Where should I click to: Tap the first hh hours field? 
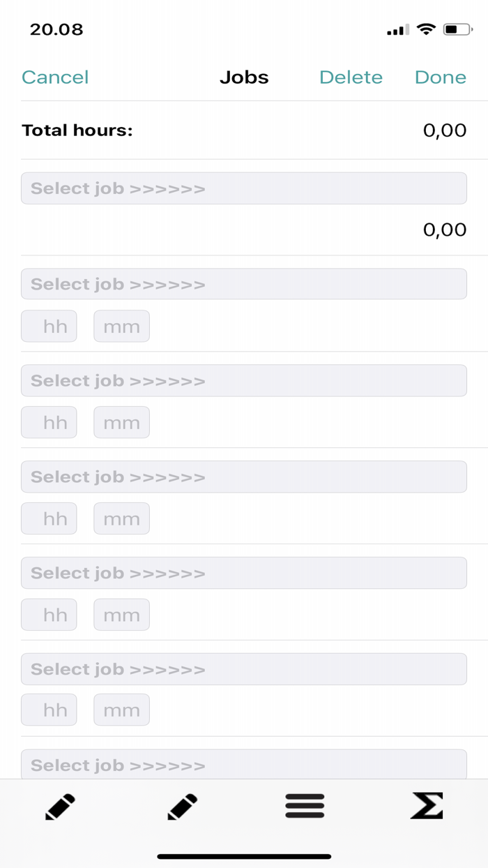[x=49, y=326]
